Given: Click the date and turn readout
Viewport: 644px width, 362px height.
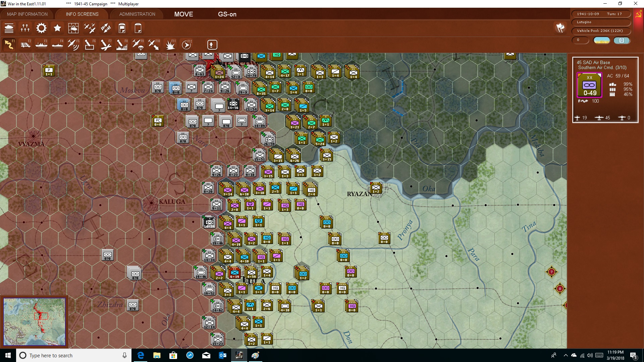Looking at the screenshot, I should coord(600,14).
